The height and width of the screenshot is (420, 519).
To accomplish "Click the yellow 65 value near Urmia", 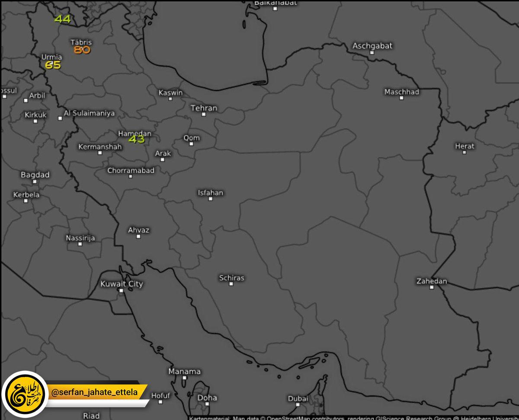I will pos(53,65).
